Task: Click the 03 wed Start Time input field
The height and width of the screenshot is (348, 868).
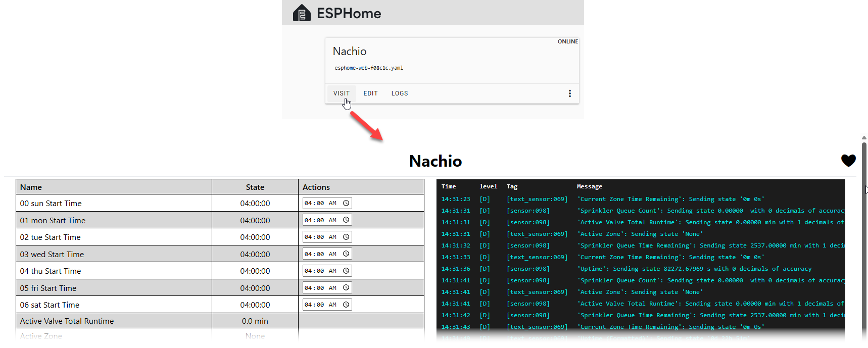Action: point(327,254)
